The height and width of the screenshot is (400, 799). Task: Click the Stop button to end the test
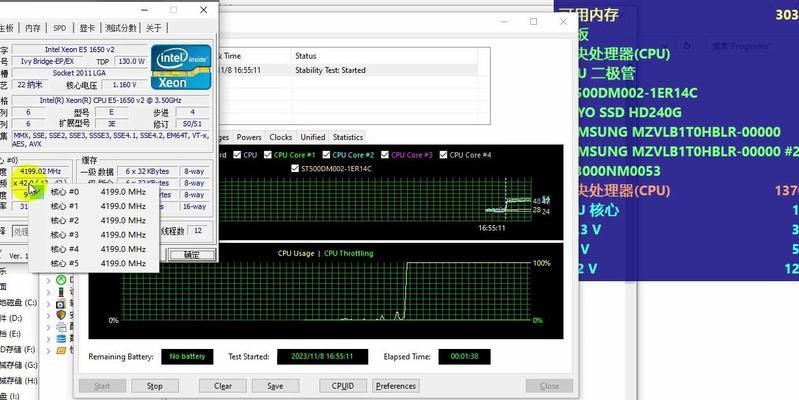(155, 386)
